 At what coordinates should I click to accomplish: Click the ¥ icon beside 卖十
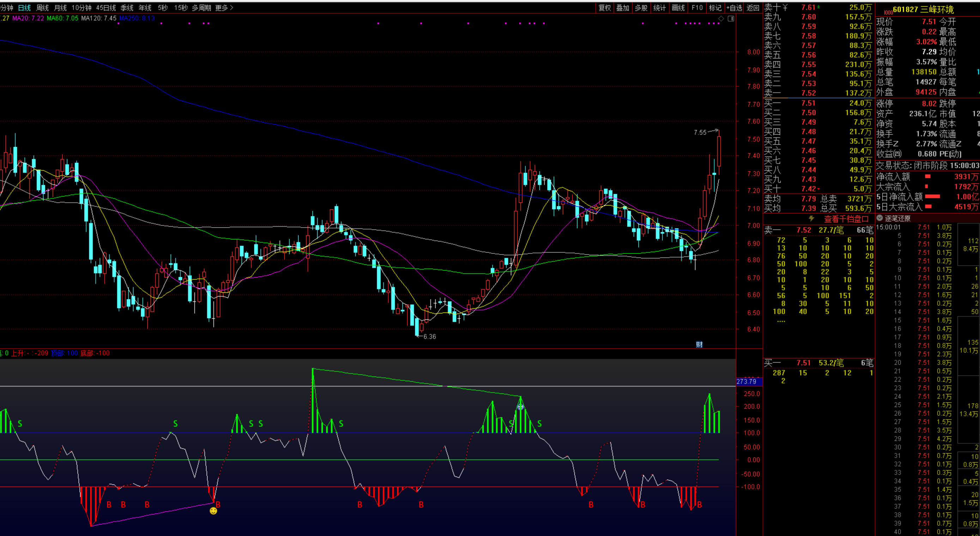[x=785, y=7]
